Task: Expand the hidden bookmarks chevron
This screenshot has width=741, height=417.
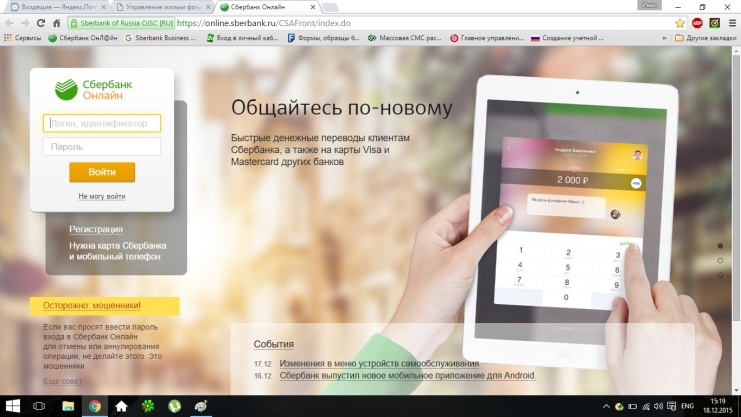Action: [664, 38]
